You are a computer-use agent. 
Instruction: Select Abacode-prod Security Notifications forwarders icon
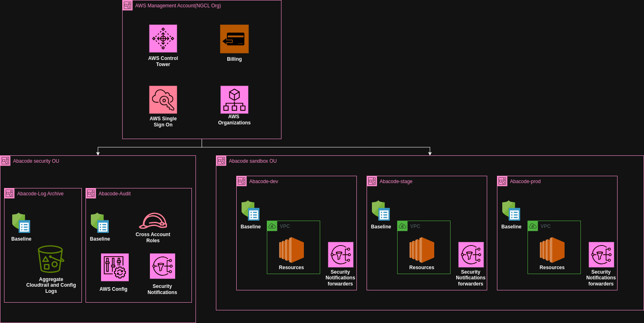pos(601,254)
